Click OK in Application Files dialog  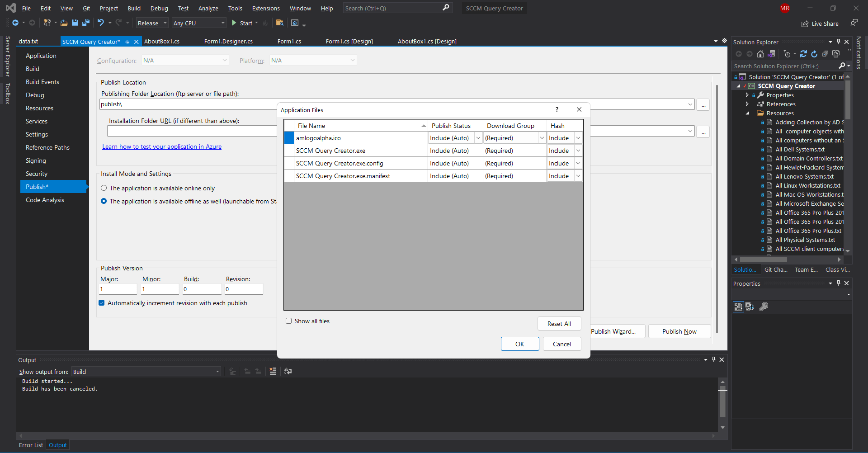[x=520, y=344]
